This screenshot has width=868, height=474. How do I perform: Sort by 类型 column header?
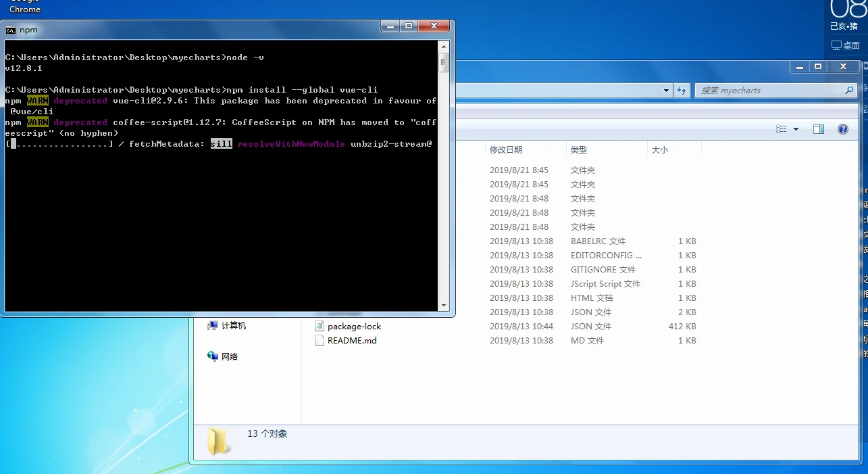coord(578,150)
